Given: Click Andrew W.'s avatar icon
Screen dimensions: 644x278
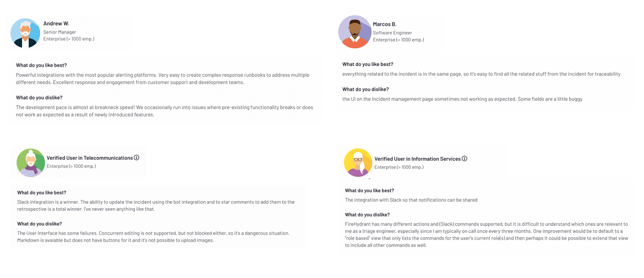Looking at the screenshot, I should (x=25, y=33).
